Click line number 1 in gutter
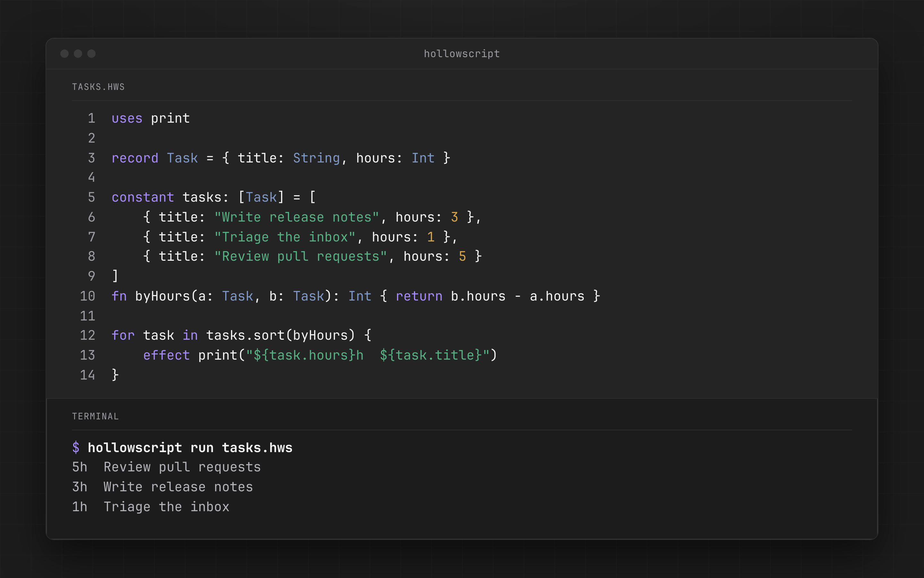This screenshot has width=924, height=578. coord(91,118)
